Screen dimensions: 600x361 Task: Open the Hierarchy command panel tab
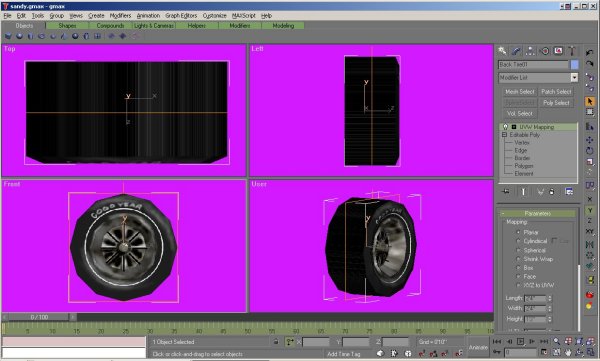[530, 51]
